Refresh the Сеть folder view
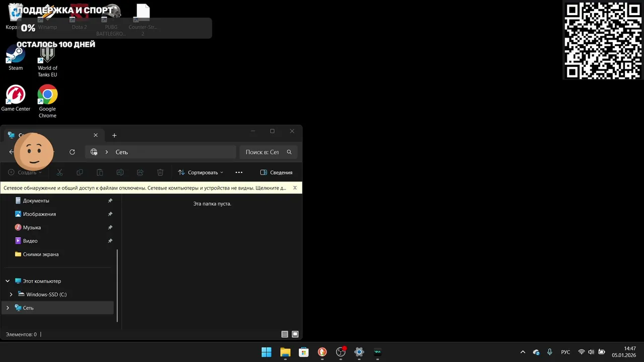The width and height of the screenshot is (644, 362). pyautogui.click(x=72, y=152)
